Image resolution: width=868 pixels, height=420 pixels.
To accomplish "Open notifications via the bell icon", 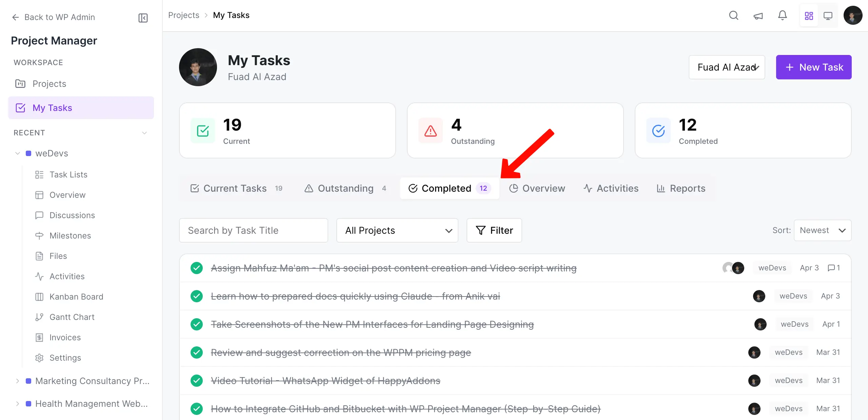I will pyautogui.click(x=782, y=15).
